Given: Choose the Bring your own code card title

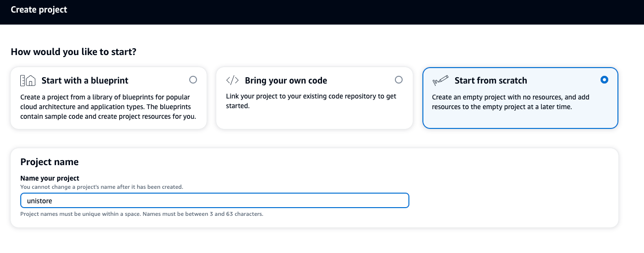Looking at the screenshot, I should click(286, 81).
